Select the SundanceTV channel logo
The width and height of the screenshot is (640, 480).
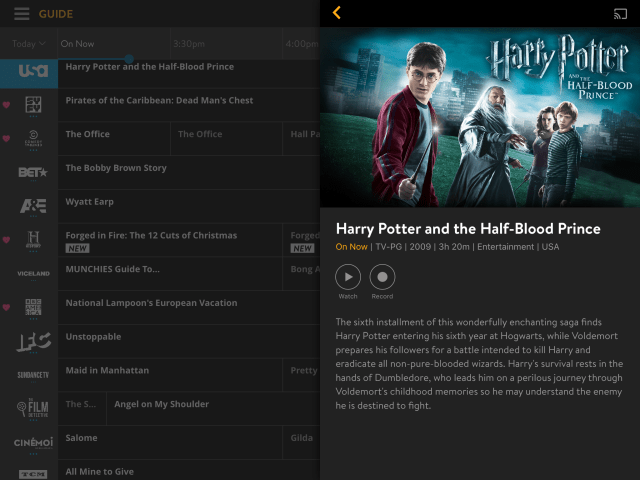(x=33, y=374)
